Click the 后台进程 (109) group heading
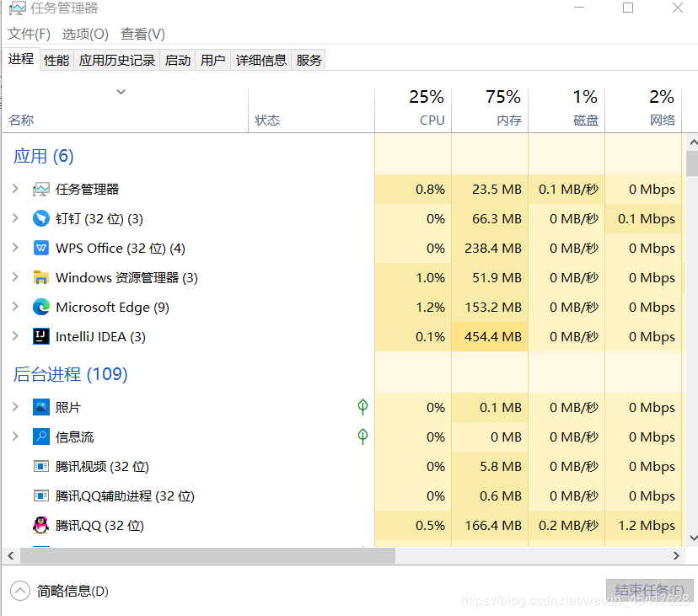Image resolution: width=698 pixels, height=616 pixels. 70,374
